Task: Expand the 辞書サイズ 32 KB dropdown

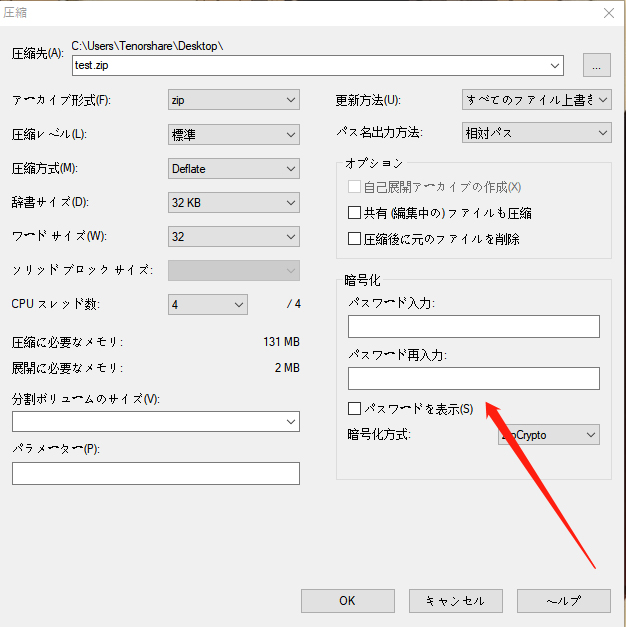Action: (234, 202)
